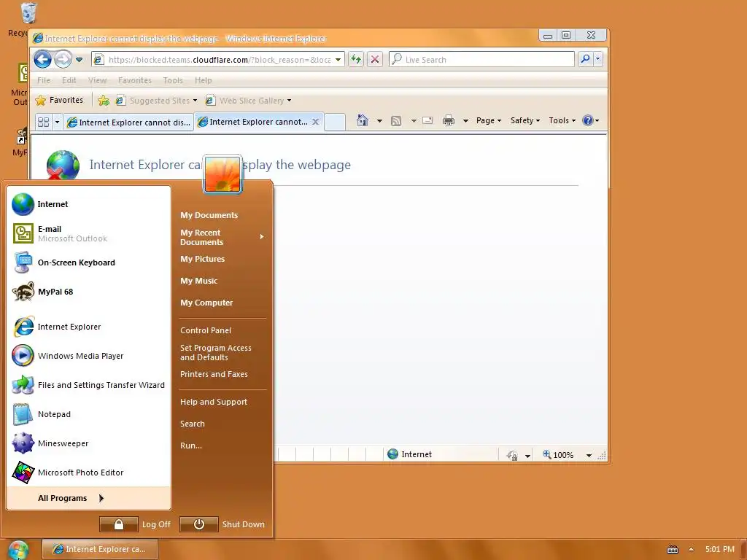Click inside the Live Search box
Viewport: 747px width, 560px height.
pos(481,60)
